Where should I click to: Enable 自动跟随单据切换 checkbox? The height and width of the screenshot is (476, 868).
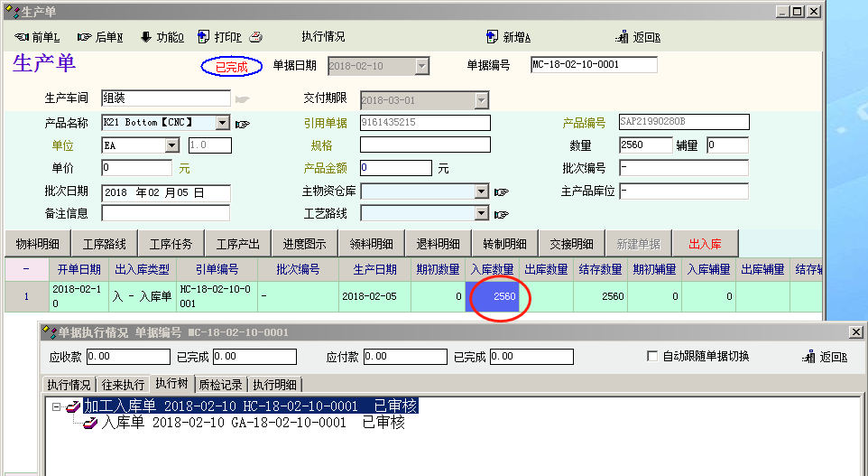pos(652,357)
